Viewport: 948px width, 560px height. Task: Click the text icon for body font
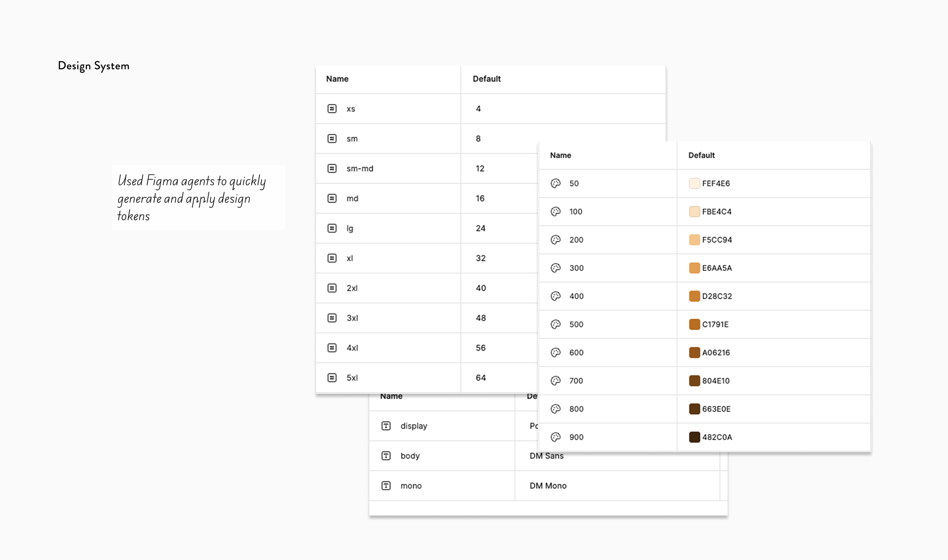pos(386,456)
